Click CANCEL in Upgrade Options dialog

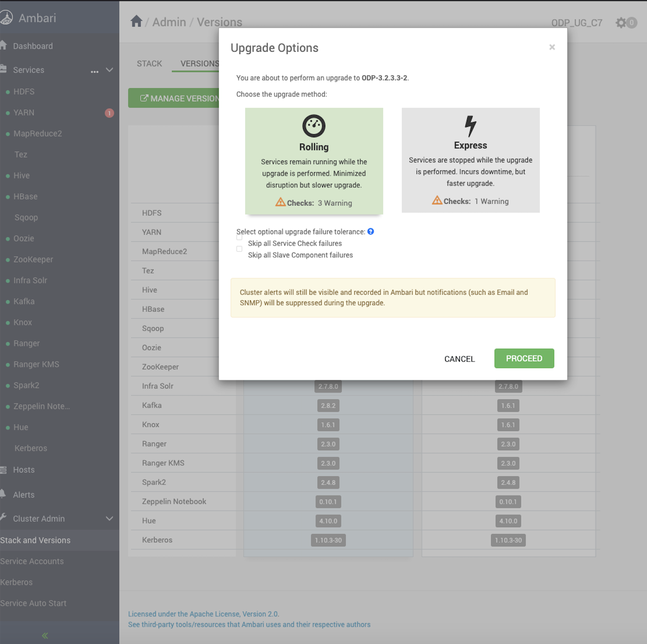[x=459, y=359]
